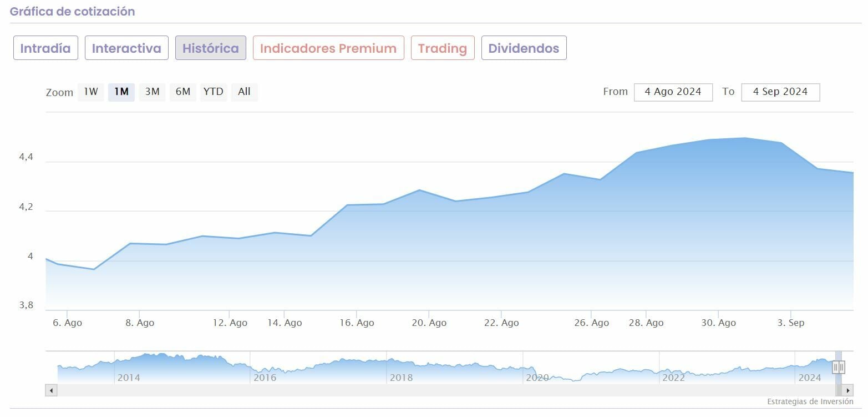Set zoom range to 1W

91,92
